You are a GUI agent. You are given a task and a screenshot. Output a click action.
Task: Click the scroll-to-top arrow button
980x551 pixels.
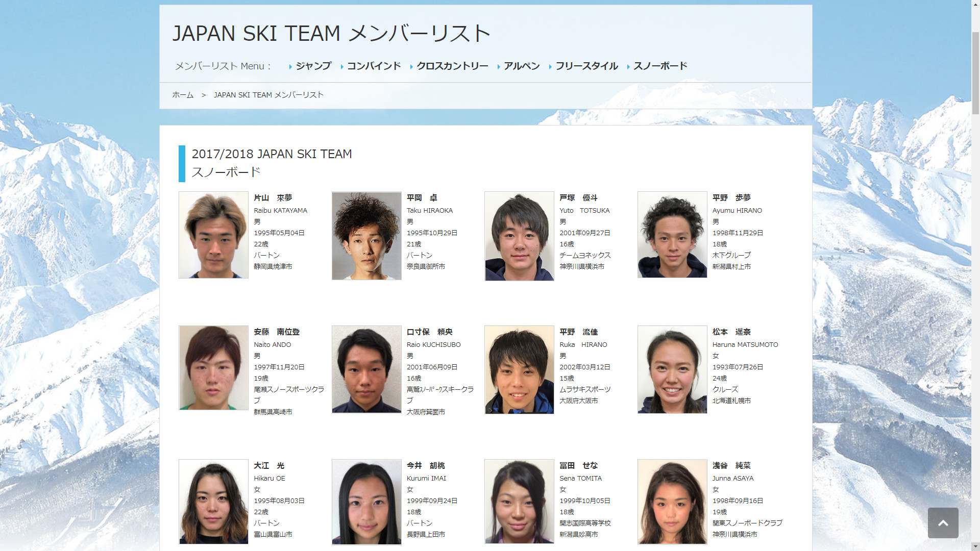pos(943,523)
